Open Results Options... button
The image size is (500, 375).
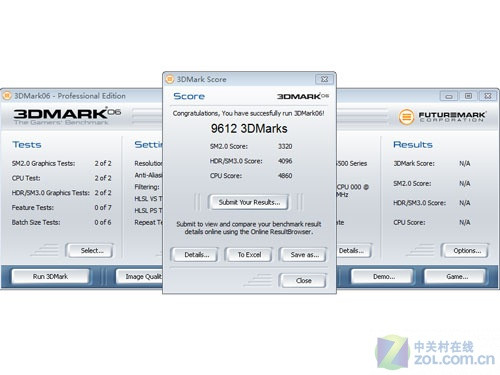click(x=466, y=251)
